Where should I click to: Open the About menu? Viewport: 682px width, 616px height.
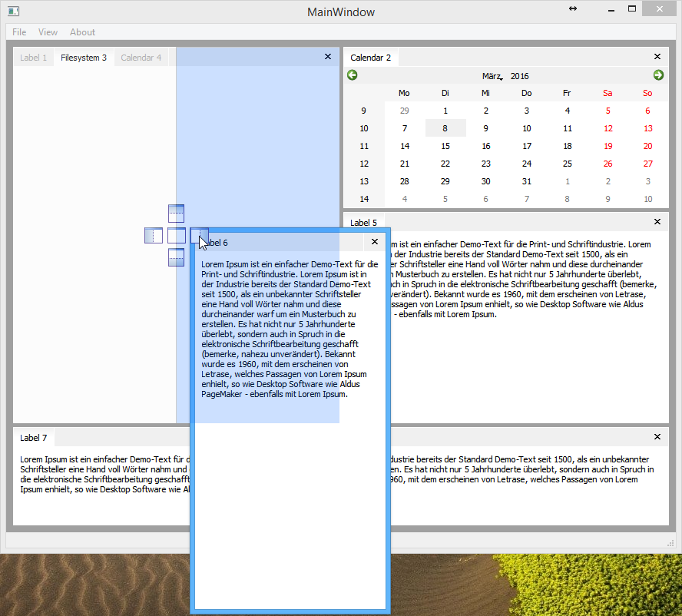[x=83, y=32]
